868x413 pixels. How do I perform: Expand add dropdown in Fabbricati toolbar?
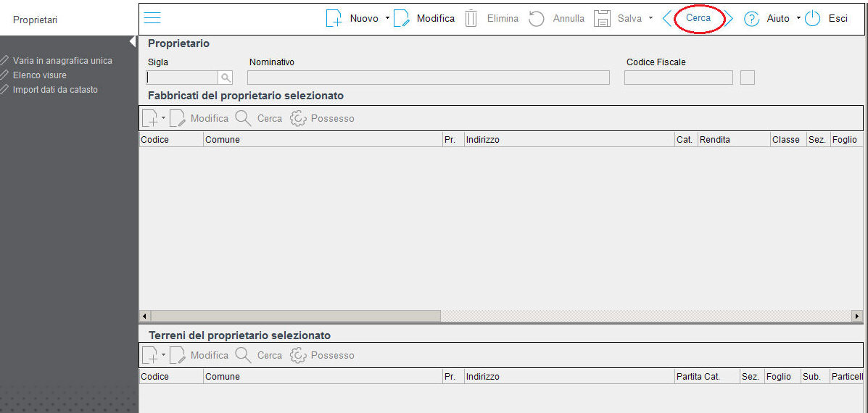pyautogui.click(x=163, y=118)
